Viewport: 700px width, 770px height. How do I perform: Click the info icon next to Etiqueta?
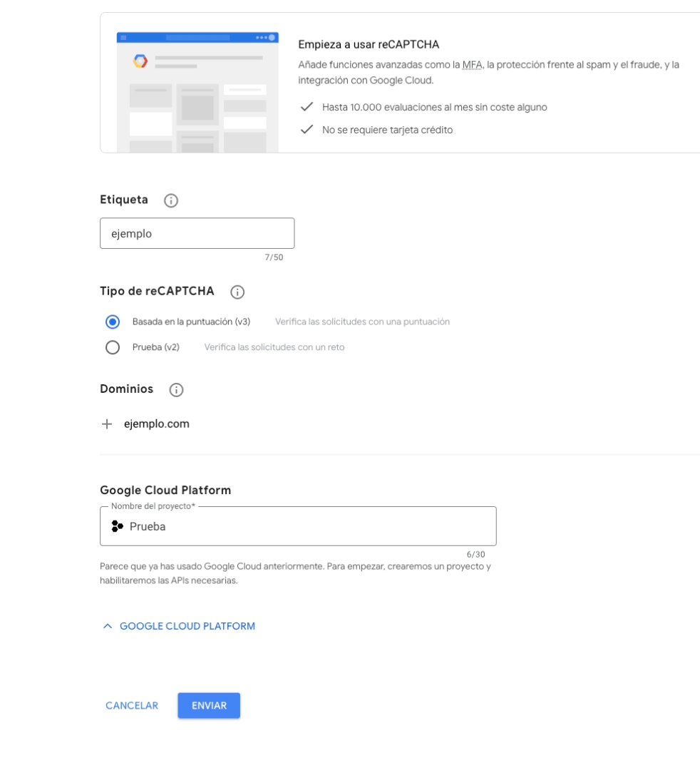(x=171, y=200)
